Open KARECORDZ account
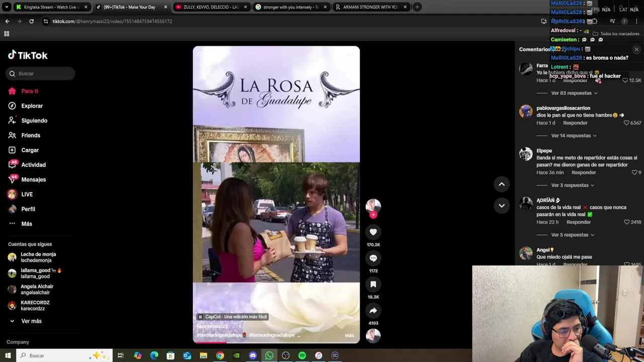This screenshot has width=644, height=362. click(35, 305)
